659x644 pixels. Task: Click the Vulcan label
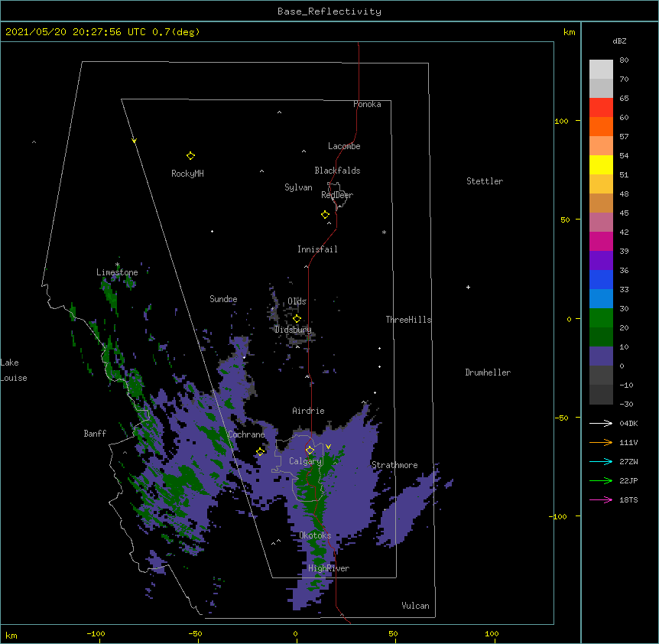coord(415,606)
